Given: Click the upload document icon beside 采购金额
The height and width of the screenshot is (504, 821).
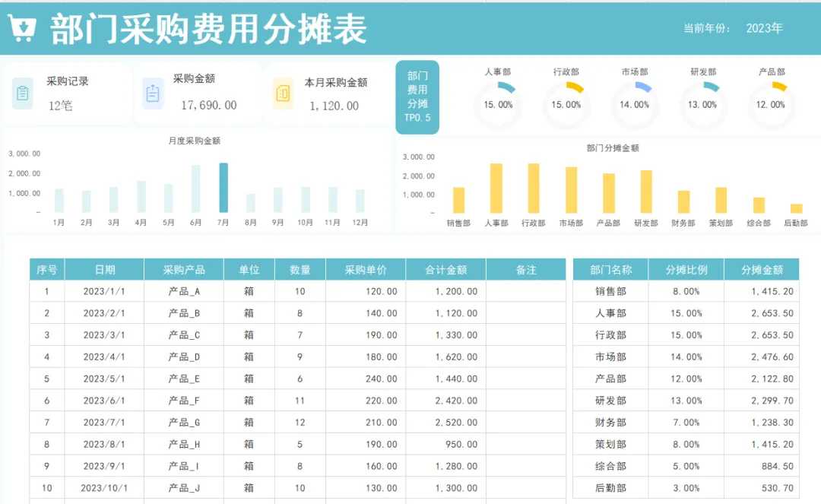Looking at the screenshot, I should pyautogui.click(x=153, y=94).
